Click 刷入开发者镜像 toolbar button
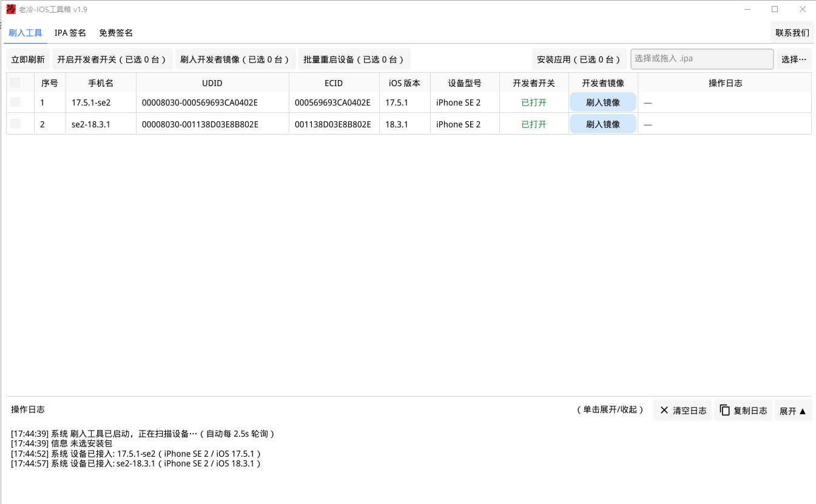This screenshot has width=816, height=504. coord(235,59)
